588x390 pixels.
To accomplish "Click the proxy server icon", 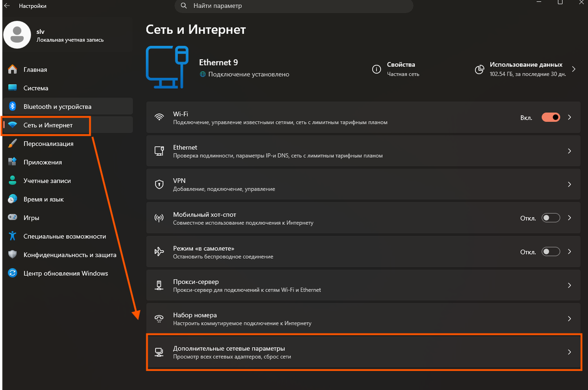I will pos(159,285).
